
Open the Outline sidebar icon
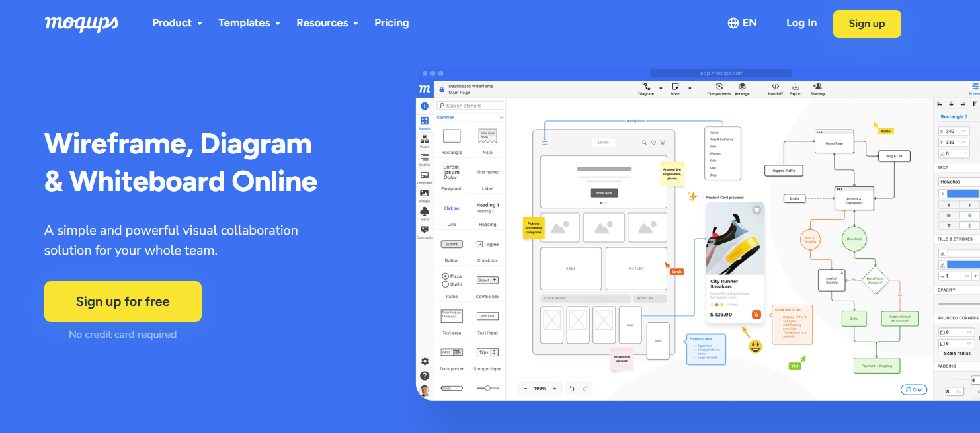pyautogui.click(x=425, y=159)
